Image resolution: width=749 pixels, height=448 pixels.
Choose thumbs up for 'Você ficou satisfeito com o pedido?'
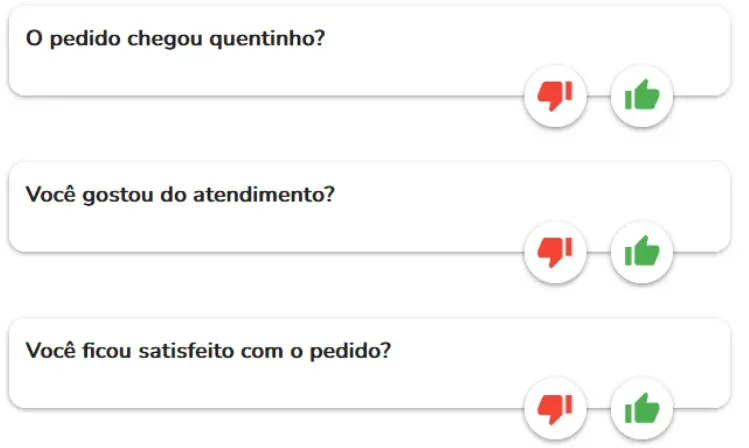coord(642,409)
